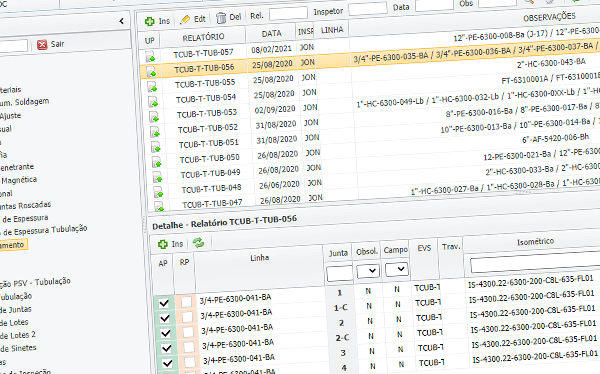This screenshot has height=374, width=600.
Task: Uncheck AP checkbox for Junta 1 row
Action: (x=164, y=303)
